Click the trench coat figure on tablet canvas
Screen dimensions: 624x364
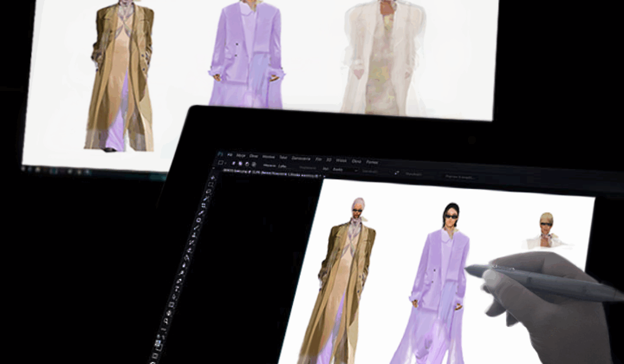(344, 283)
